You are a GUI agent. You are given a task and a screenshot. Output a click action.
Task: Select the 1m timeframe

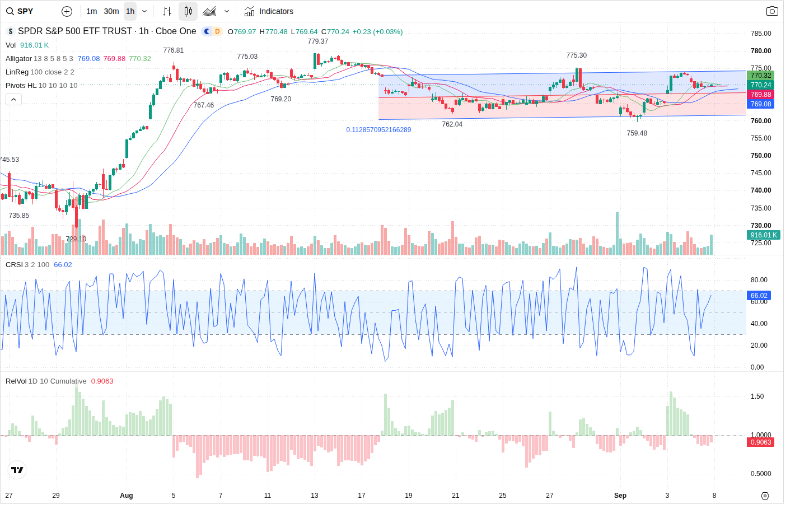(92, 11)
